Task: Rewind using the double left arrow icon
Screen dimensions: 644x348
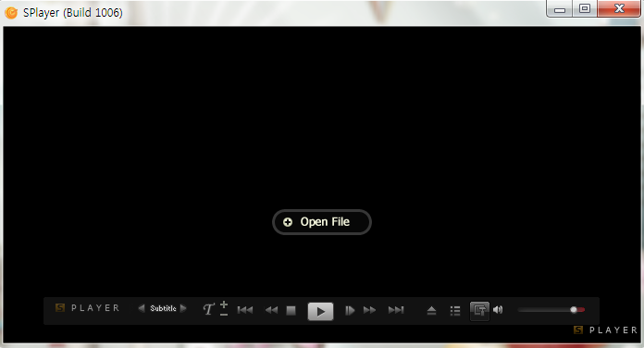Action: [271, 310]
